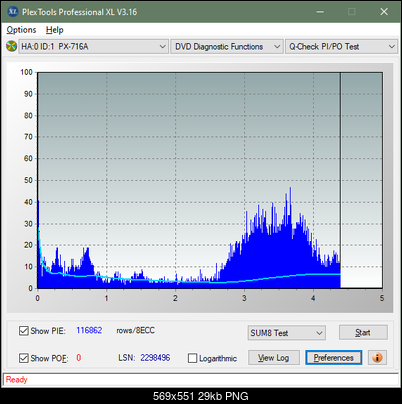The height and width of the screenshot is (404, 402).
Task: Open the Options menu
Action: tap(21, 30)
